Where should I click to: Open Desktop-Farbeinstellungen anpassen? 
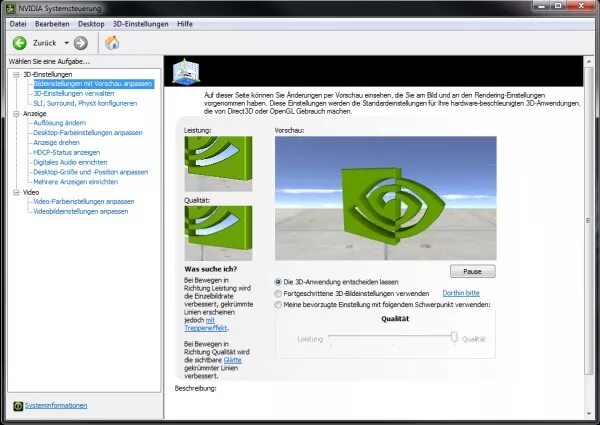pyautogui.click(x=88, y=133)
